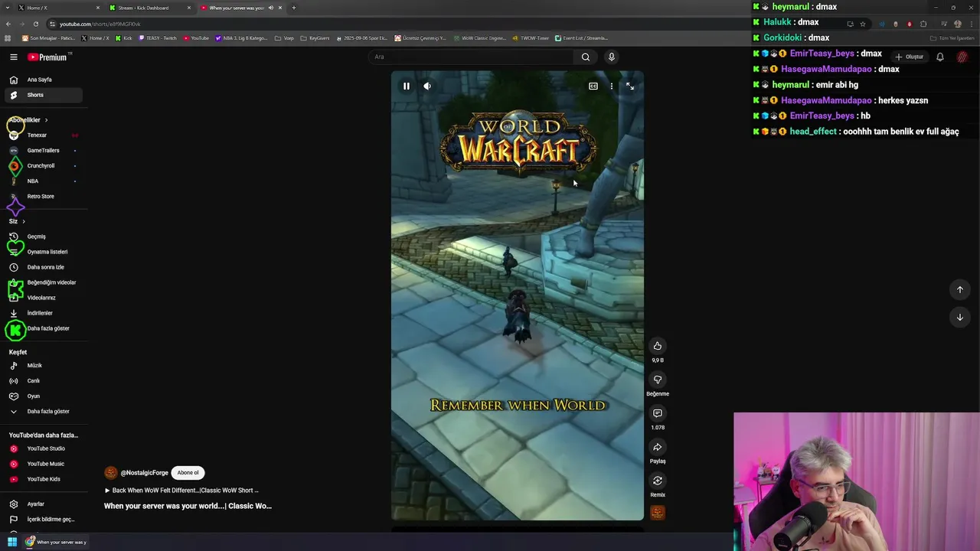Open Retro Store subscription channel
This screenshot has width=980, height=551.
pos(44,197)
